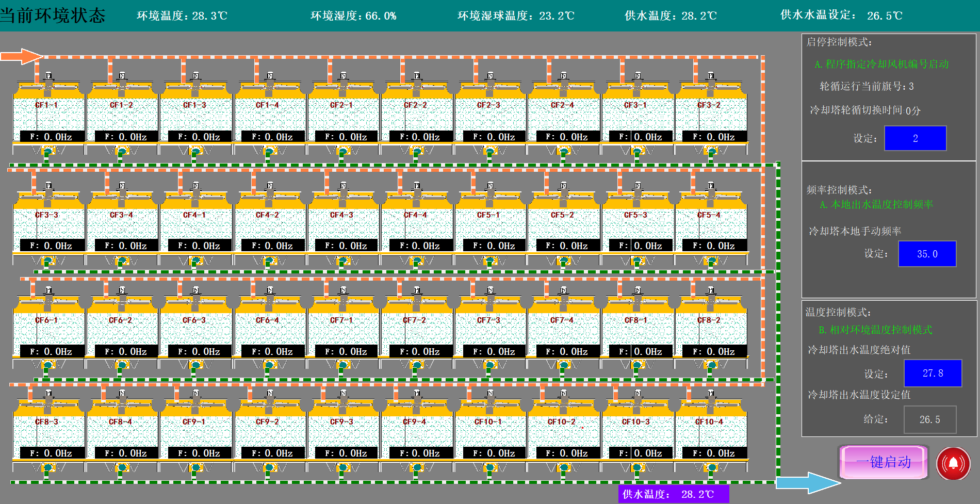Viewport: 980px width, 504px height.
Task: Change the 启停控制模式 mode option text
Action: (x=881, y=64)
